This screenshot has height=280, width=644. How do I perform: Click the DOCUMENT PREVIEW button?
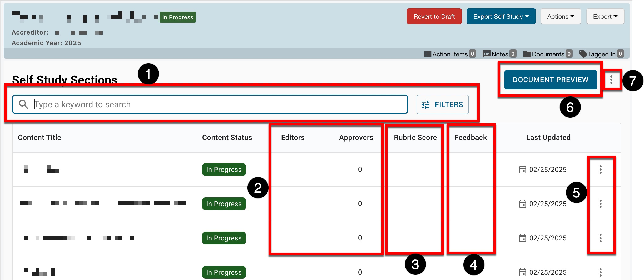[550, 80]
